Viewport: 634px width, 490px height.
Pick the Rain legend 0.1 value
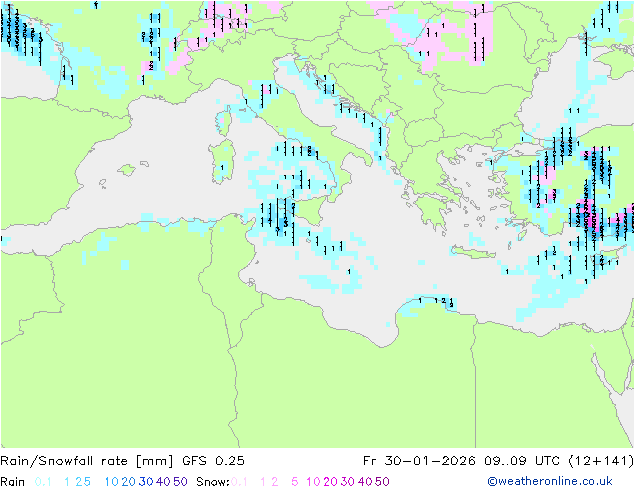click(43, 482)
